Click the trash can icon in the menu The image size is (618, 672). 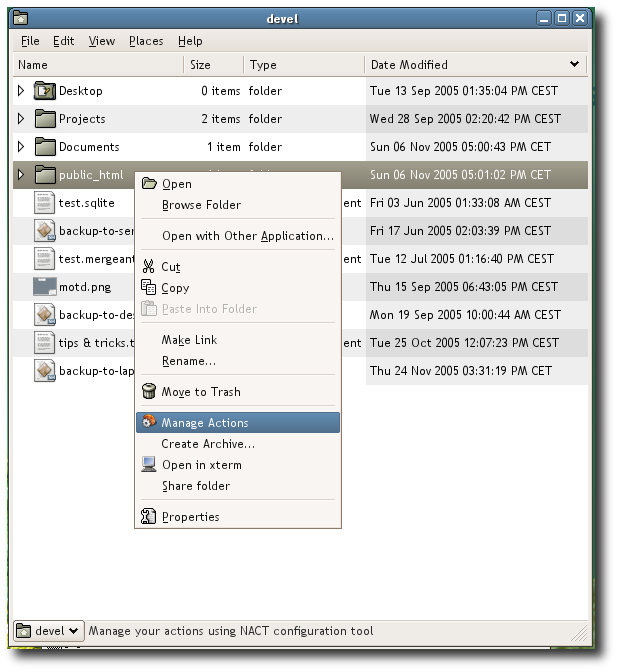(148, 391)
